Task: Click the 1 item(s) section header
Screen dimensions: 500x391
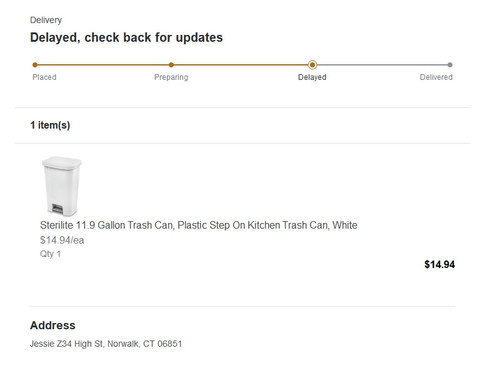Action: coord(50,125)
